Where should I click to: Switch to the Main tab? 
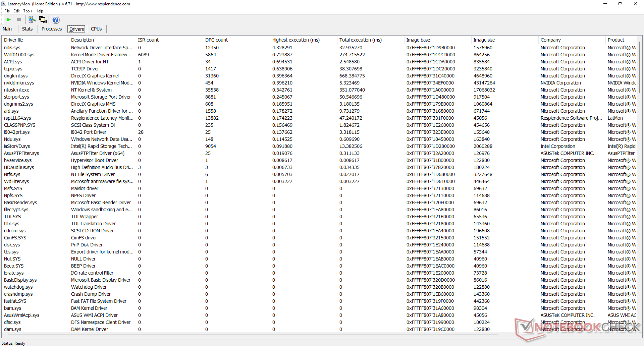pyautogui.click(x=7, y=29)
